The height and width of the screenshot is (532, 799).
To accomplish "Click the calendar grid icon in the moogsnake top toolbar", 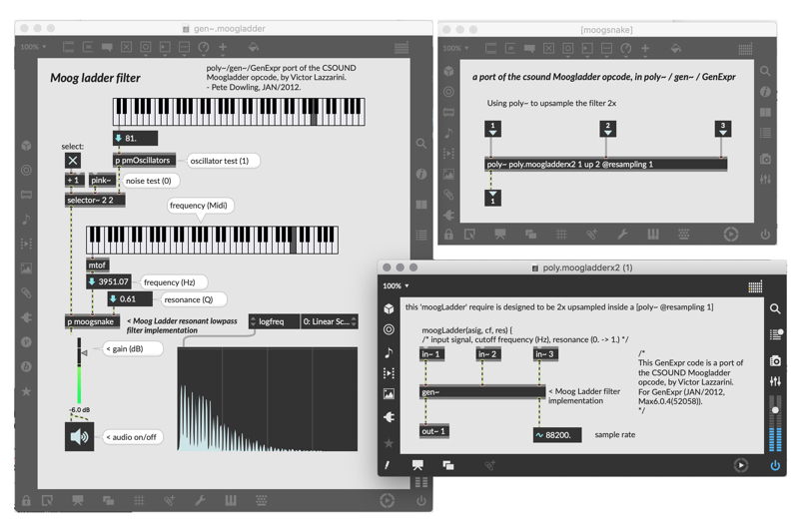I will point(745,49).
